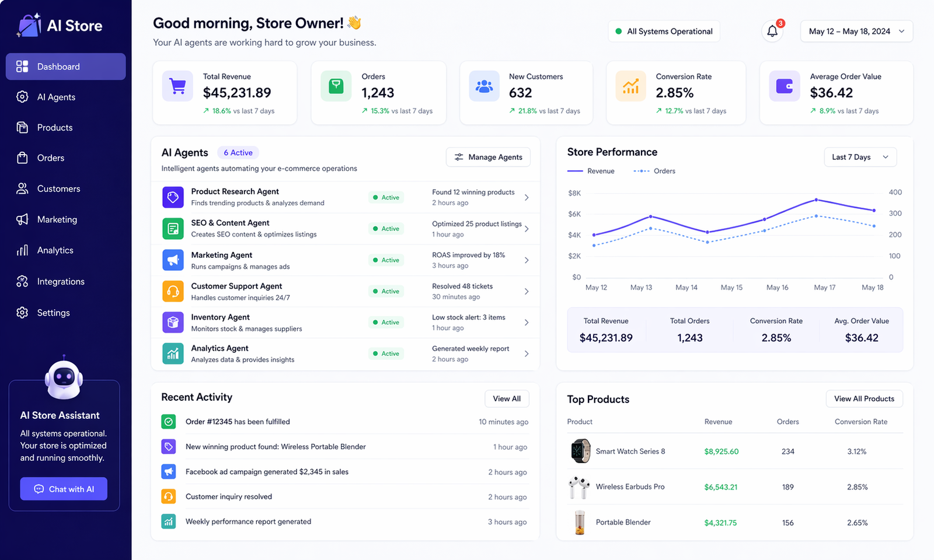The width and height of the screenshot is (934, 560).
Task: Click the Integrations icon in the sidebar
Action: [22, 281]
